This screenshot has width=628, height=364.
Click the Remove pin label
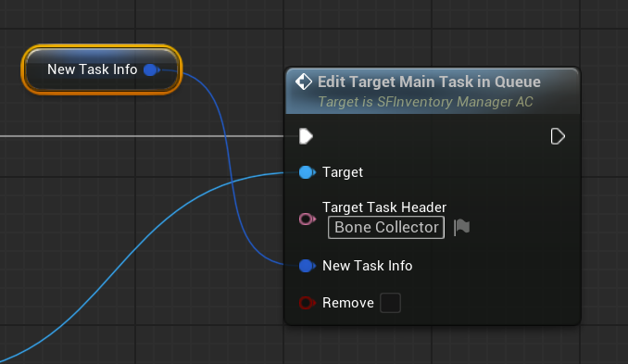[x=348, y=303]
